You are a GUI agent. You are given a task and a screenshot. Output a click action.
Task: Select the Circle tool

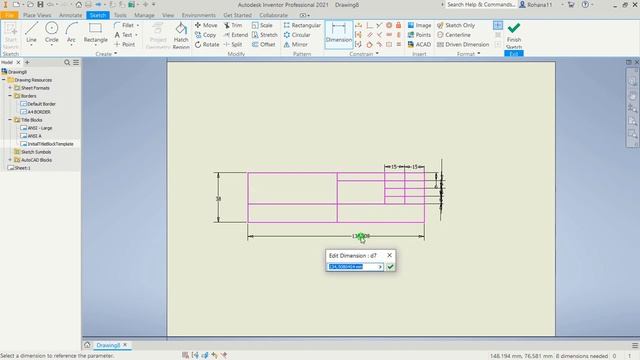51,33
